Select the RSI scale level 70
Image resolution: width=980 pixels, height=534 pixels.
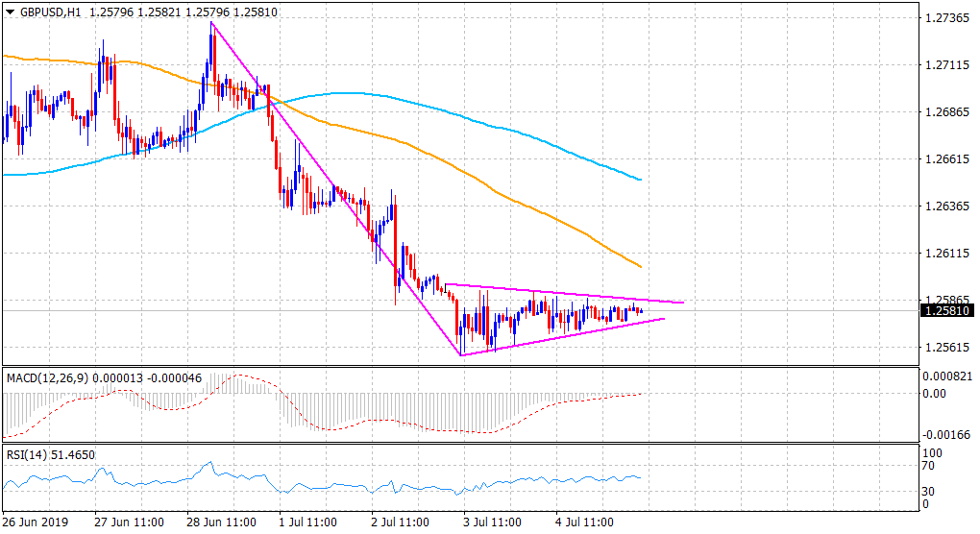click(927, 466)
